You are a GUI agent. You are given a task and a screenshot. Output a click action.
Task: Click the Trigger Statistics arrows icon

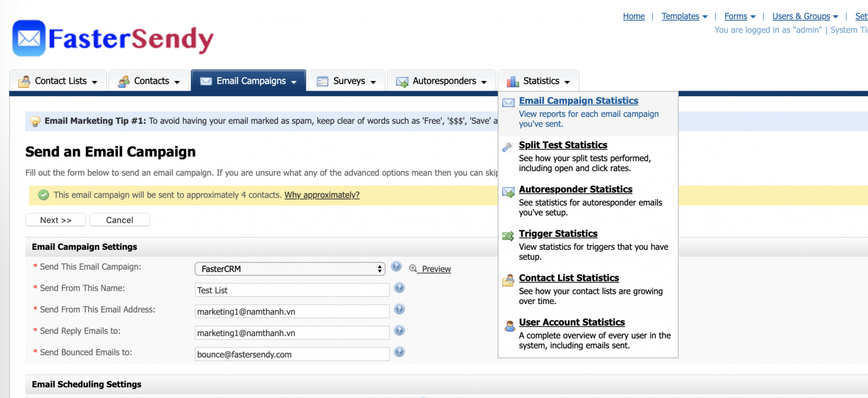coord(508,236)
